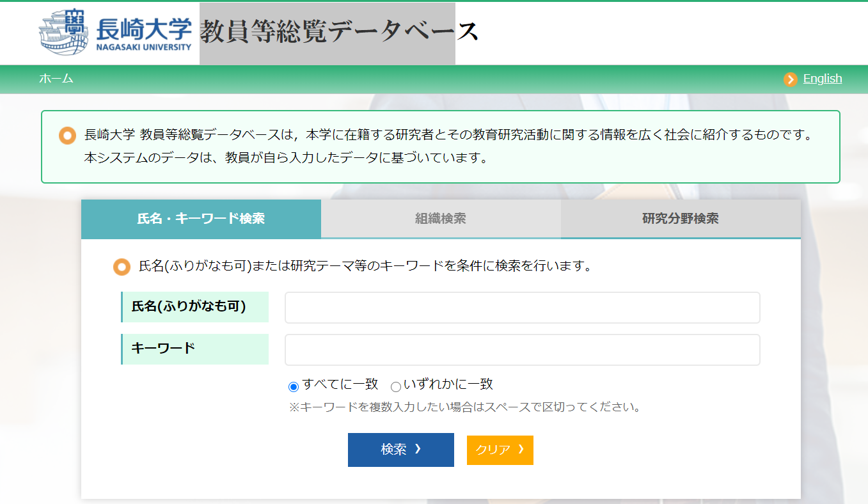
Task: Switch language via the English link
Action: 822,79
